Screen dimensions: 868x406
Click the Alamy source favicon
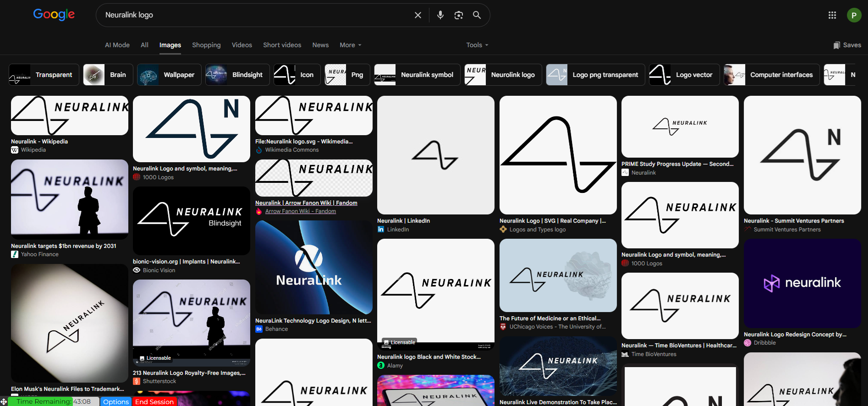381,366
